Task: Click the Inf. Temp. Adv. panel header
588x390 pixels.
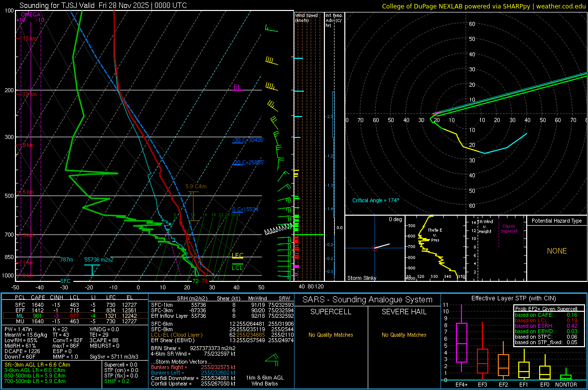Action: 334,20
